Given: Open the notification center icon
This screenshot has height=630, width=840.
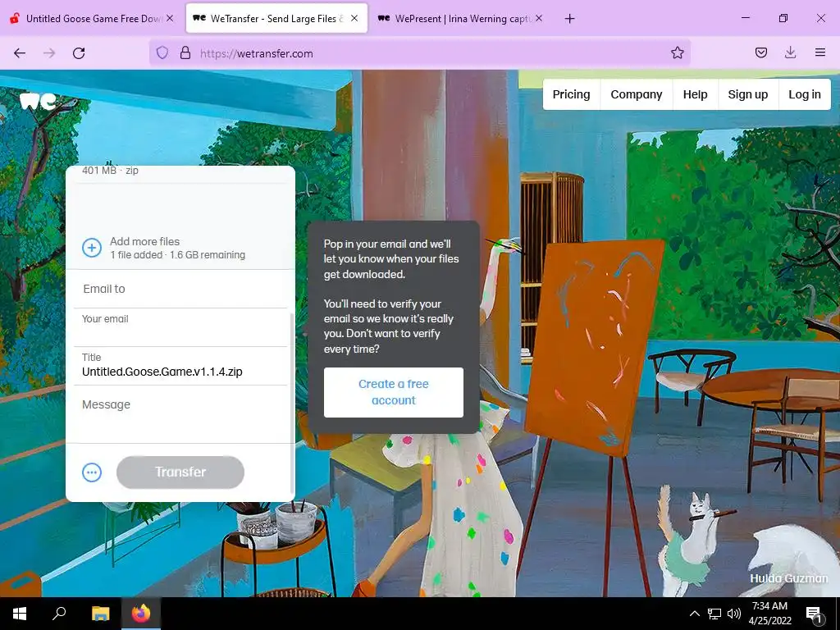Looking at the screenshot, I should (815, 614).
